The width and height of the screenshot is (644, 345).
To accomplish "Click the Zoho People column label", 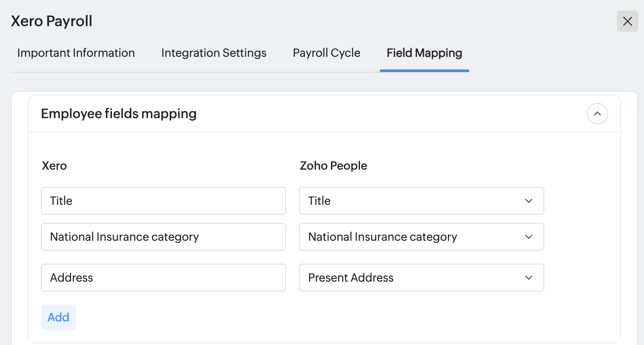I will [333, 166].
